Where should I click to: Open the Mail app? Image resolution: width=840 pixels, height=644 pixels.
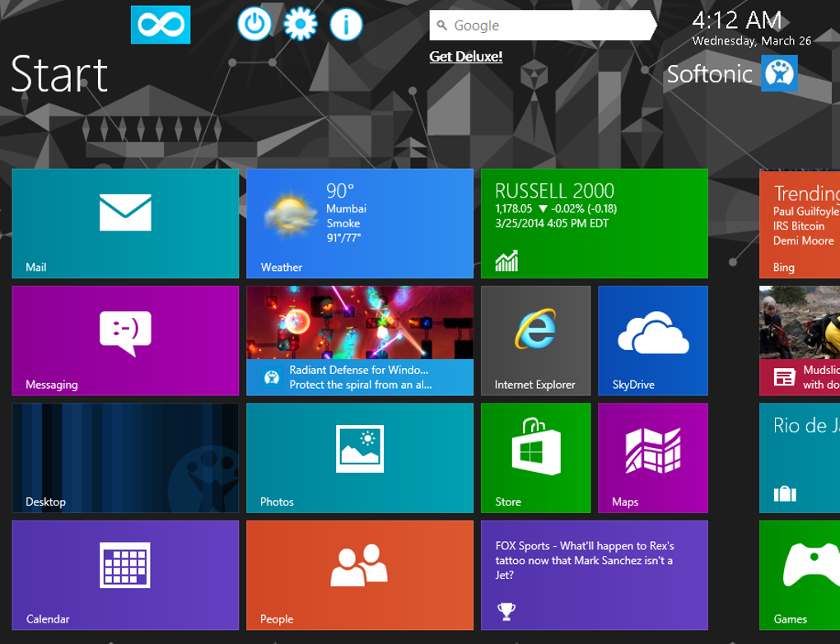click(124, 223)
